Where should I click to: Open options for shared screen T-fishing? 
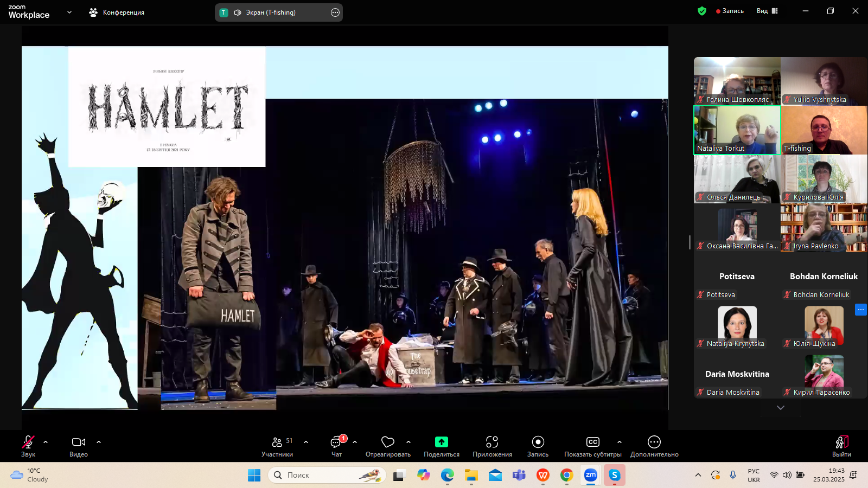(x=335, y=12)
